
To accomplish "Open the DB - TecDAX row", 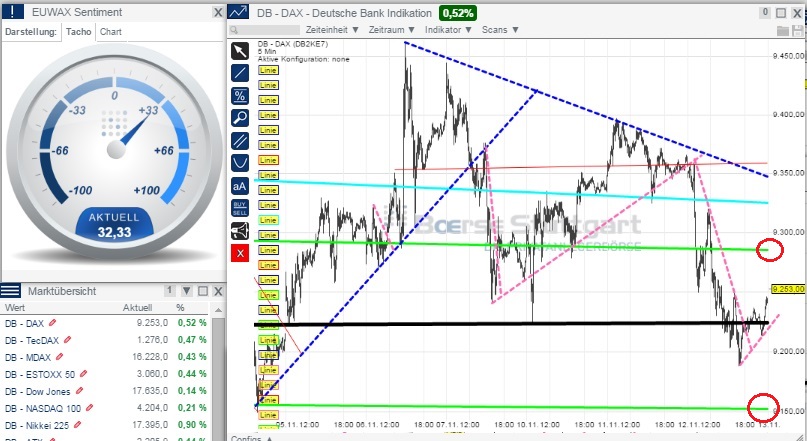I will click(x=106, y=340).
